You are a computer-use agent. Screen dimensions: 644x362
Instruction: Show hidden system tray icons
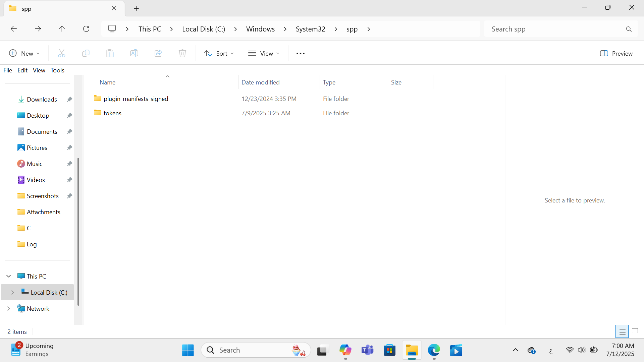coord(516,350)
